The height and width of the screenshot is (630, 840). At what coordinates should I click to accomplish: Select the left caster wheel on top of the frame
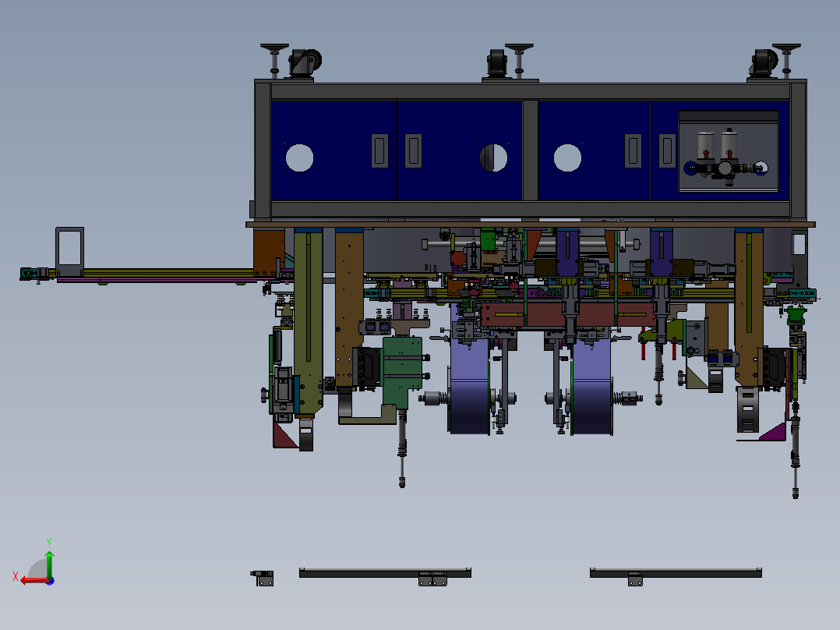(305, 63)
